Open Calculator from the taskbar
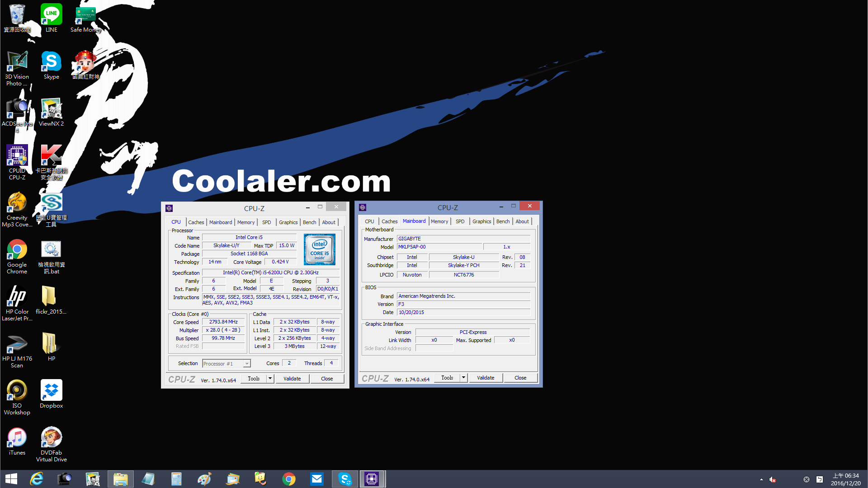Image resolution: width=868 pixels, height=488 pixels. [x=176, y=479]
